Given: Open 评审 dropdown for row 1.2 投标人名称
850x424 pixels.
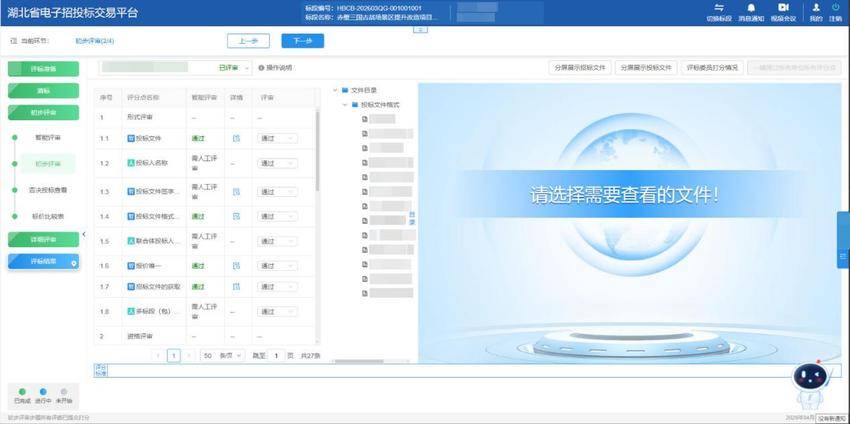Looking at the screenshot, I should pos(277,162).
